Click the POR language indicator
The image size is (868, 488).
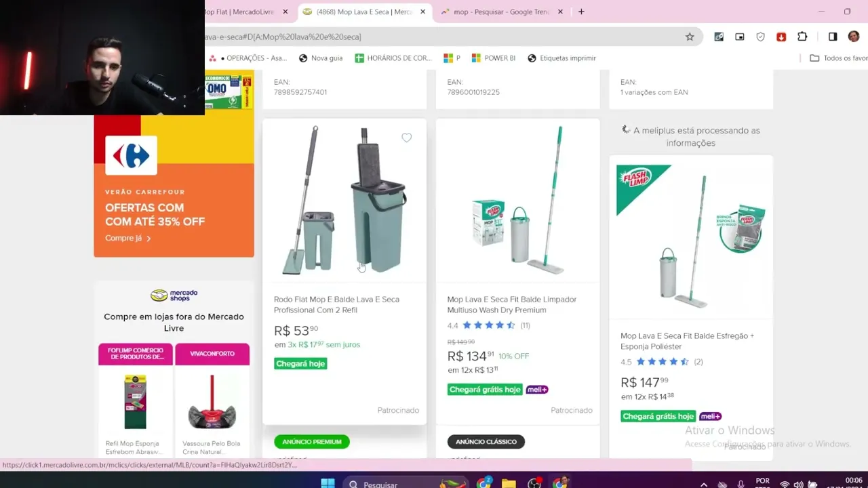click(x=762, y=481)
